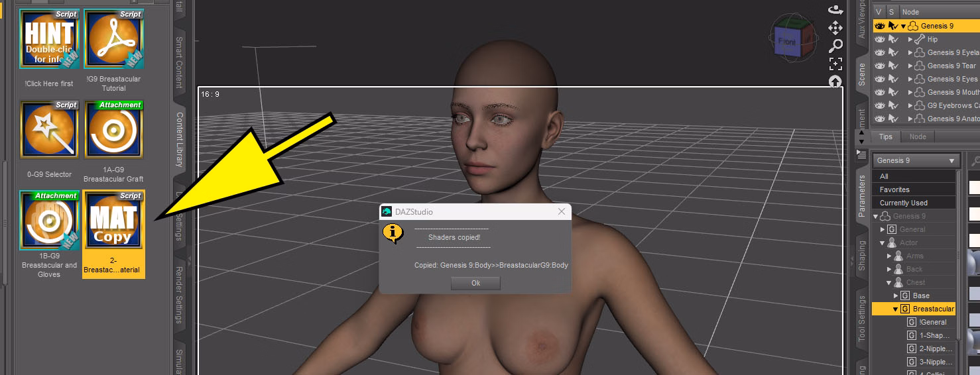Click the Front face of the view cube

click(x=787, y=42)
